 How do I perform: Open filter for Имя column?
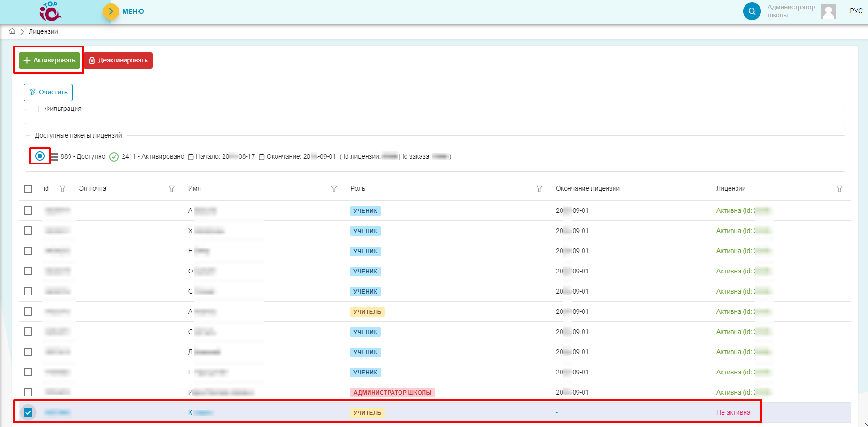334,189
